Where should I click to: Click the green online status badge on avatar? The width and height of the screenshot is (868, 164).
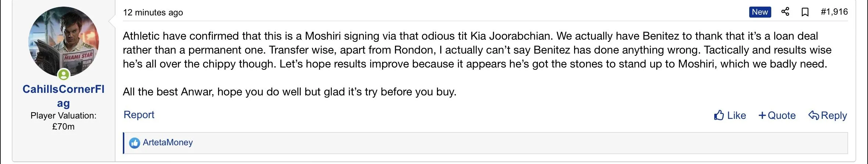(64, 75)
